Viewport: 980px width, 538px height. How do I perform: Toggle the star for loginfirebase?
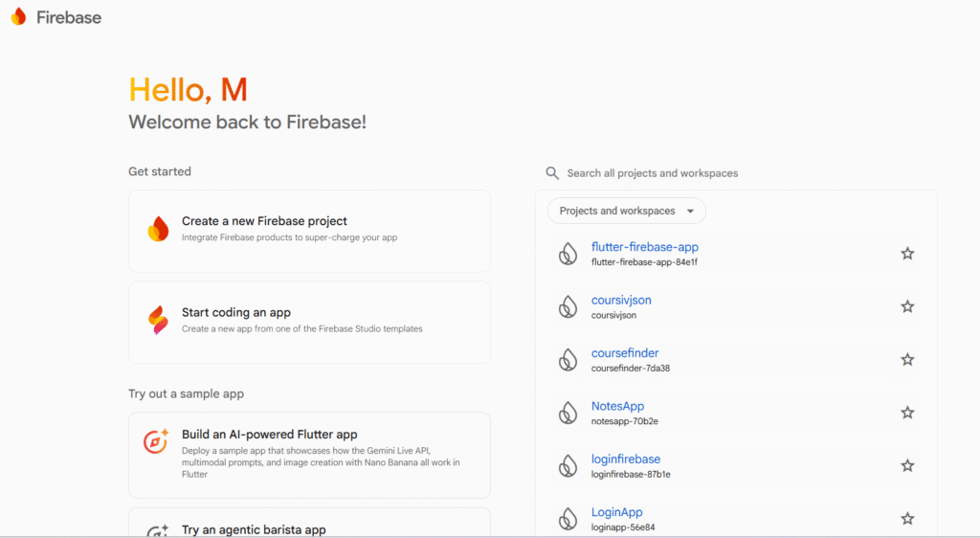[x=907, y=466]
